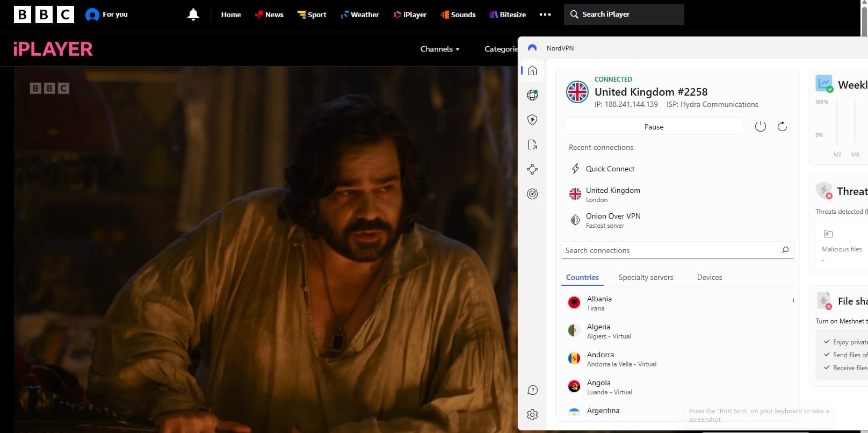Open the Meshnet nodes icon in sidebar
The image size is (868, 433).
(x=532, y=169)
